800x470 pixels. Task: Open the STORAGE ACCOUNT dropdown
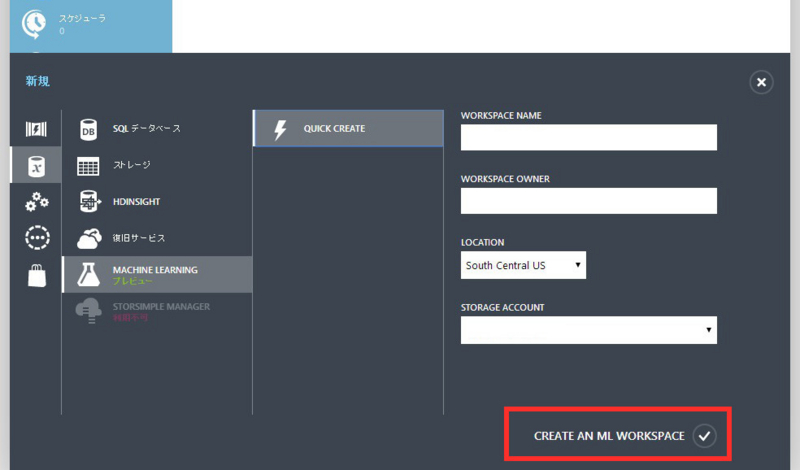point(589,330)
